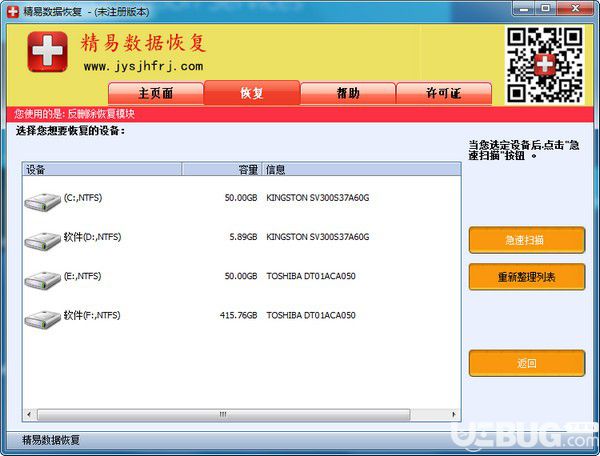Click the 50.00GB capacity on E: row
600x456 pixels.
click(241, 276)
